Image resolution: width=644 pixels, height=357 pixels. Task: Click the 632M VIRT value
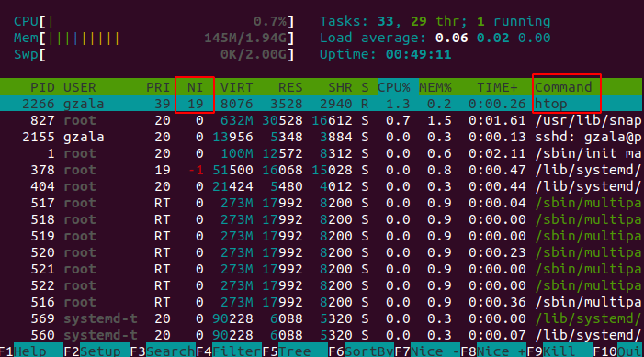click(x=237, y=120)
